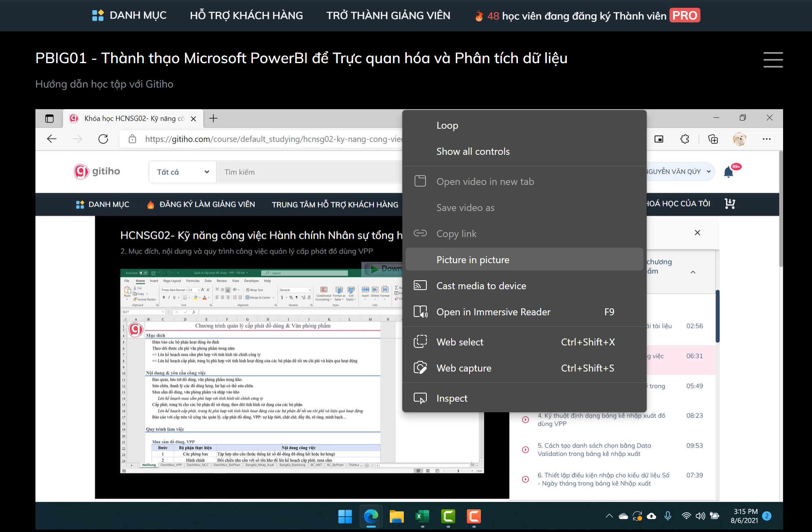Click ĐĂNG KÝ LÀM GIẢNG VIÊN link
The width and height of the screenshot is (812, 532).
[201, 204]
